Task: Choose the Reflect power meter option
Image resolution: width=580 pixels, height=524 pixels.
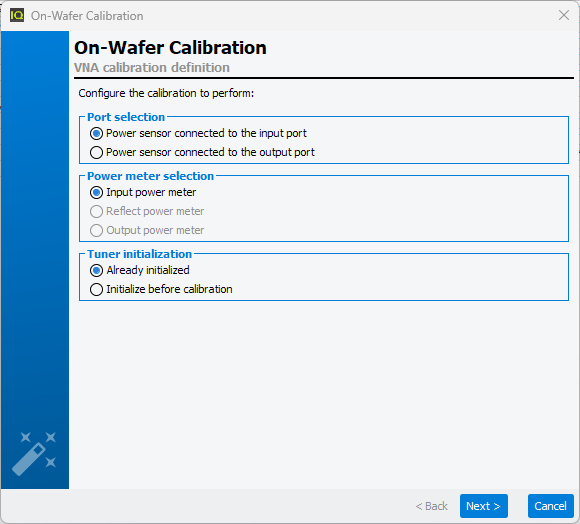Action: click(147, 211)
